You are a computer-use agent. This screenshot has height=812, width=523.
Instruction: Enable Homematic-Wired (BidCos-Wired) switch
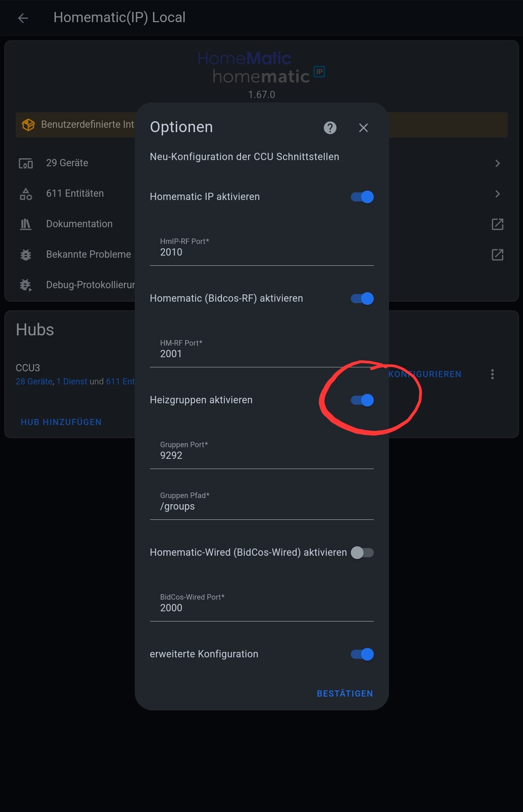pyautogui.click(x=362, y=552)
